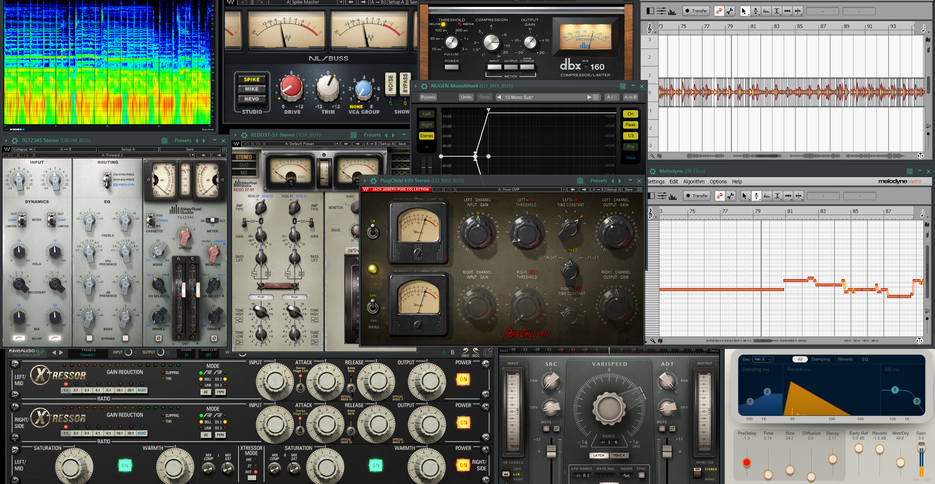Select pitch tool in upper Melodyne toolbar
935x484 pixels.
tap(756, 11)
